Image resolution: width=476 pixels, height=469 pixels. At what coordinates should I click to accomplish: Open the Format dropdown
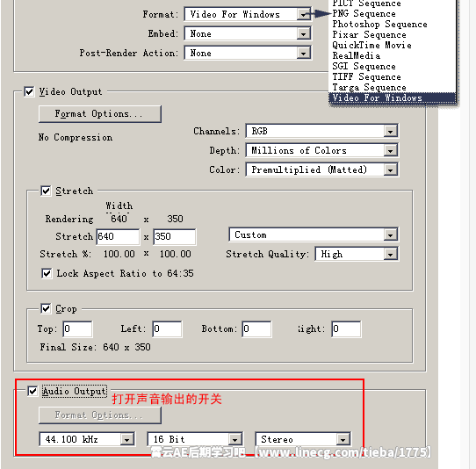point(248,14)
